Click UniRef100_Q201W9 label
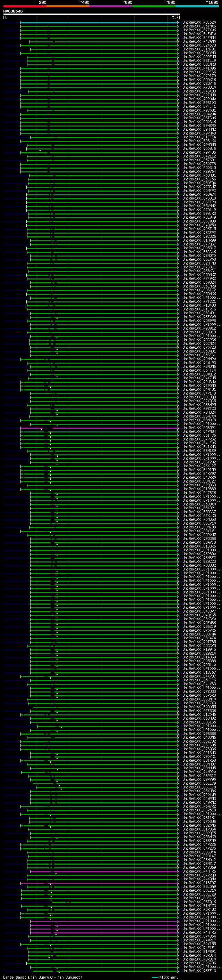This screenshot has height=980, width=222. point(199,795)
